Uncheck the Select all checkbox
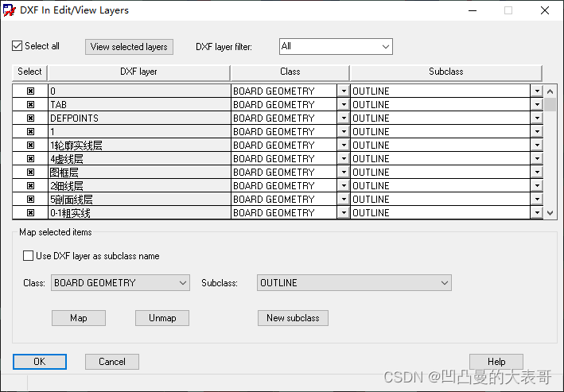564x392 pixels. 17,46
